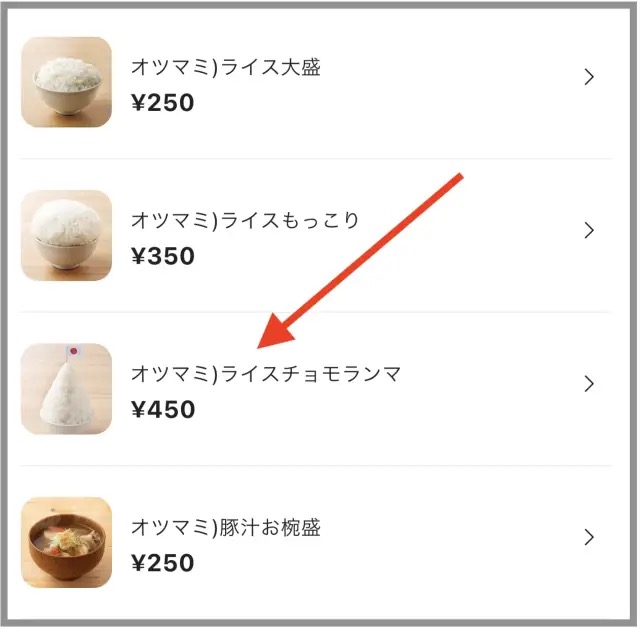
Task: Select the オツマミ)豚汁お椀盛 item name
Action: (226, 527)
